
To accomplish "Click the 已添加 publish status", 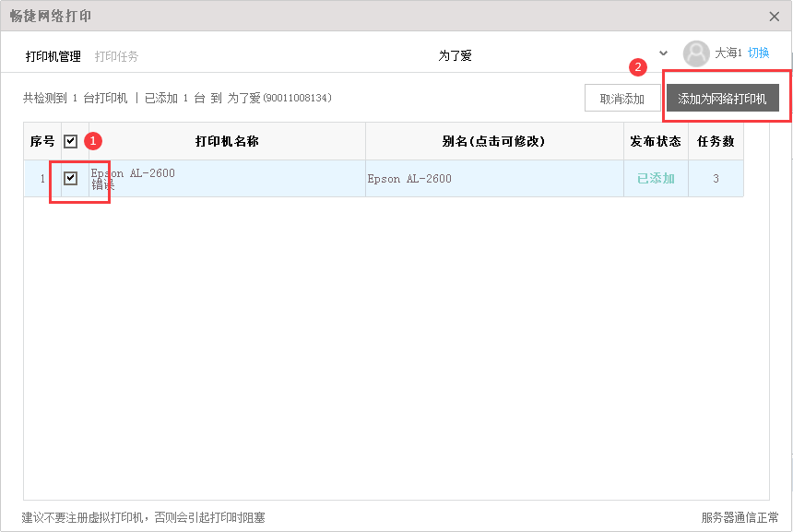I will click(x=656, y=178).
